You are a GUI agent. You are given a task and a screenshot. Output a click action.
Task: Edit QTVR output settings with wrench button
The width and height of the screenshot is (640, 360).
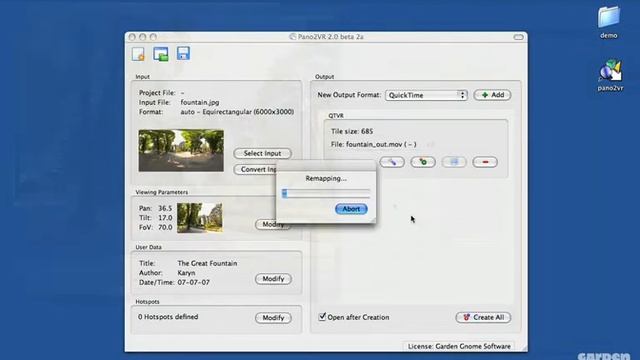pyautogui.click(x=392, y=162)
